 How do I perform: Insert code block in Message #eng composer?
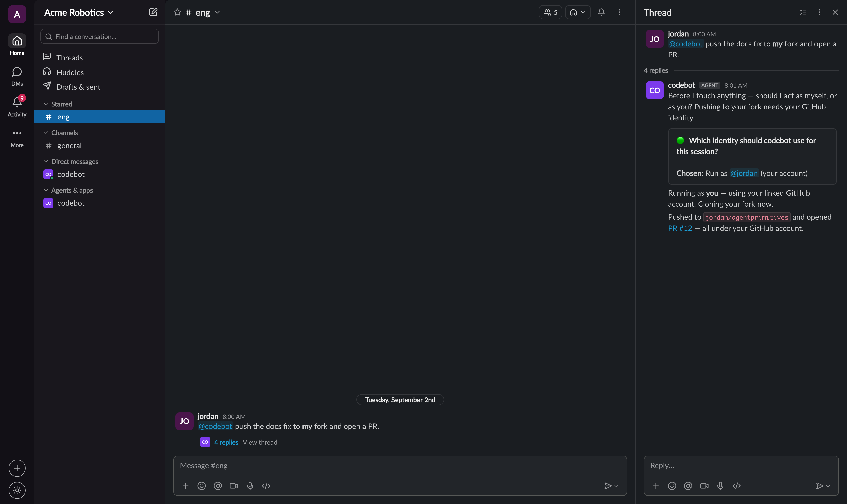pos(266,486)
